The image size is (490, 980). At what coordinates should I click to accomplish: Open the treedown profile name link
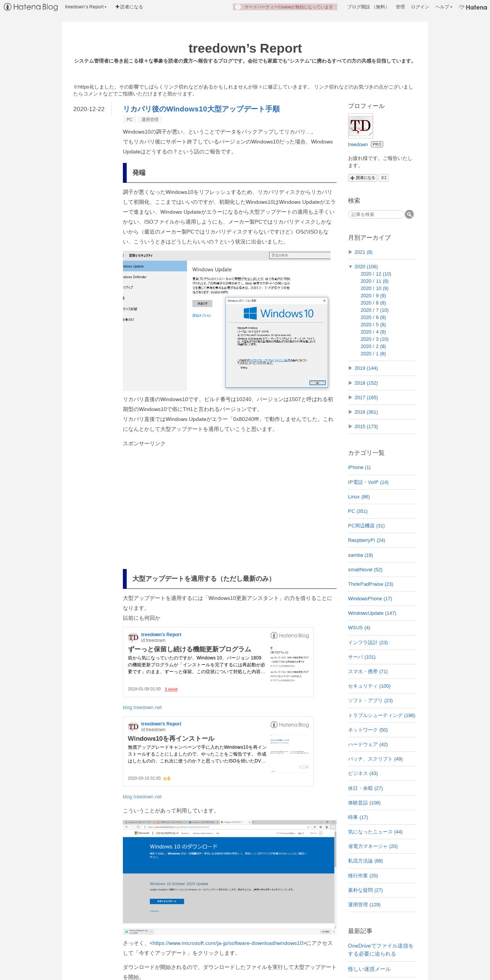tap(358, 144)
